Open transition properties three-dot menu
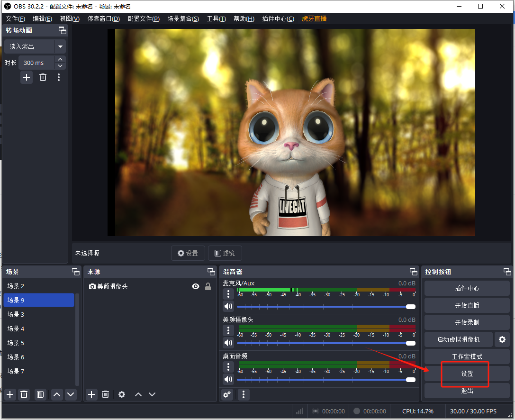This screenshot has height=420, width=515. point(58,77)
